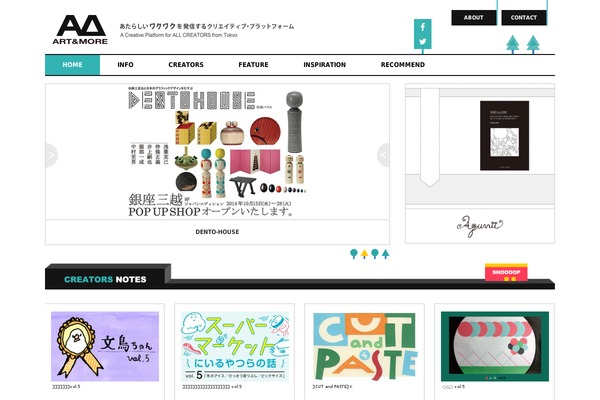Click the ABOUT button
The width and height of the screenshot is (600, 400).
[x=474, y=18]
